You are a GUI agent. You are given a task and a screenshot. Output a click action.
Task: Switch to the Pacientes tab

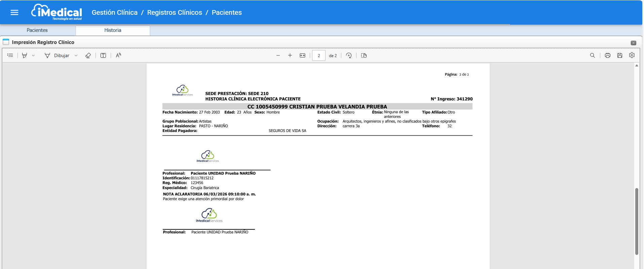click(x=37, y=30)
